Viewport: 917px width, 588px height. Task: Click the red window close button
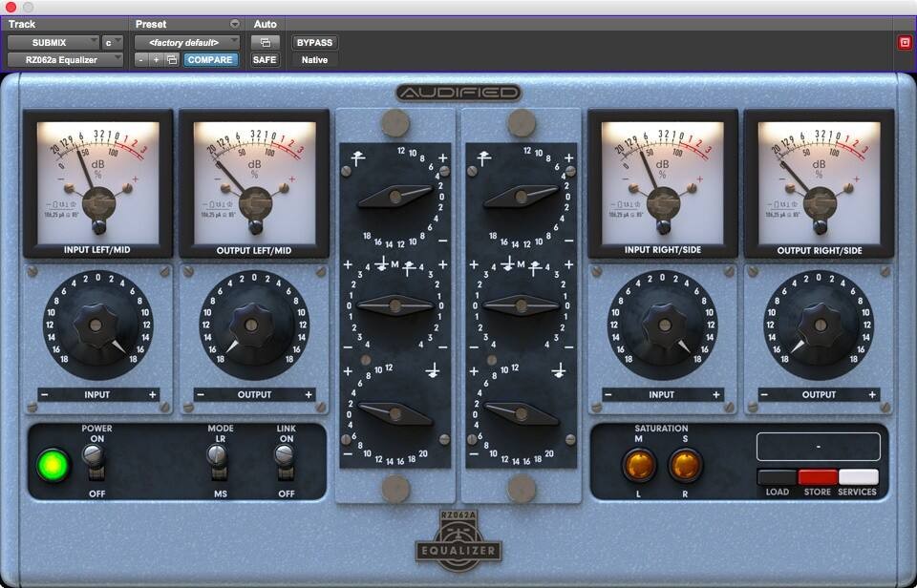[11, 7]
